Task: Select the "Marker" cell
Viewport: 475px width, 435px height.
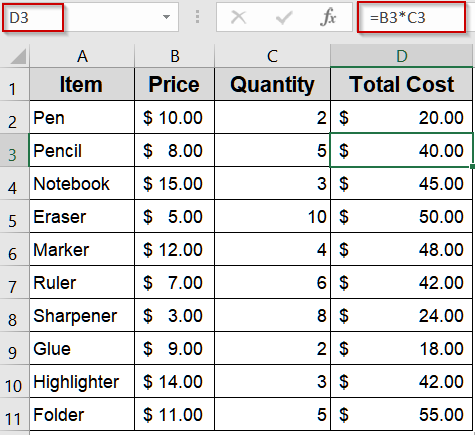Action: 82,249
